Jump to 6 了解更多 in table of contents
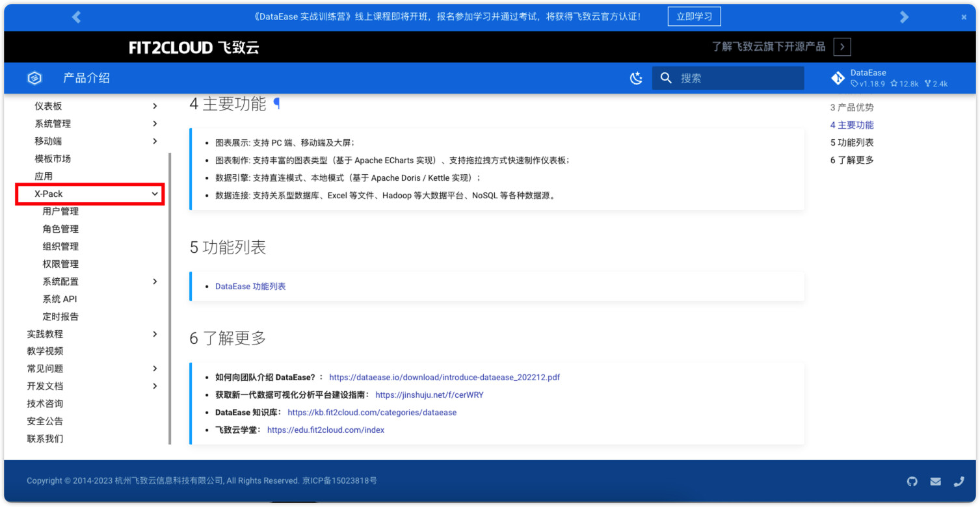 852,160
